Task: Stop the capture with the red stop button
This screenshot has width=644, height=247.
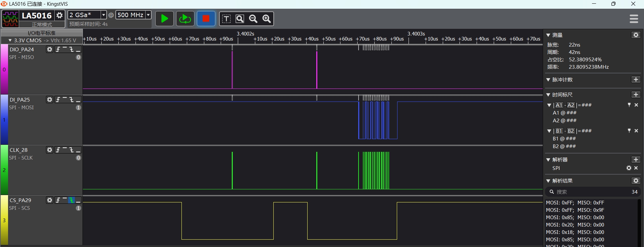Action: click(x=206, y=19)
